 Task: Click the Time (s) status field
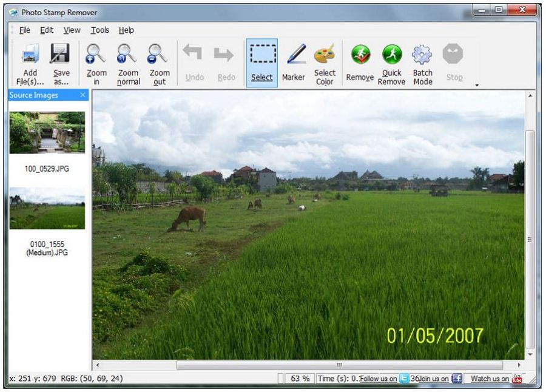tap(338, 379)
